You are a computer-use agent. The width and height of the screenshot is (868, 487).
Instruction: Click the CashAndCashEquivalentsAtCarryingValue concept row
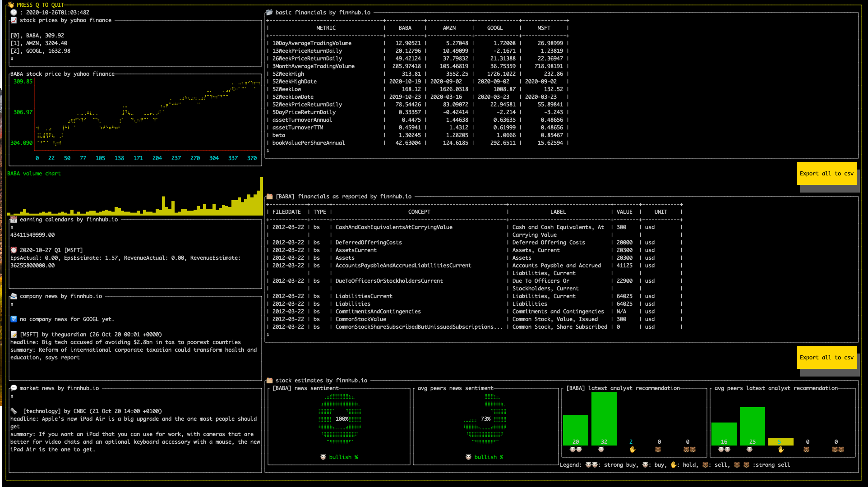click(393, 227)
